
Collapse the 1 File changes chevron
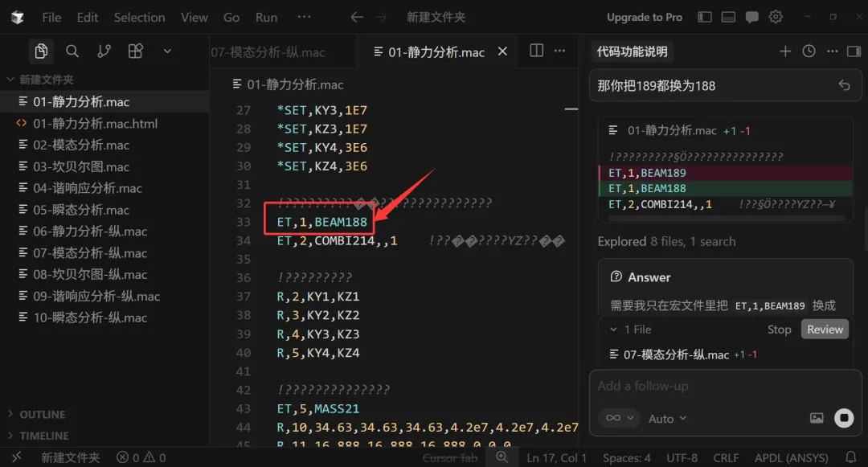pyautogui.click(x=612, y=330)
